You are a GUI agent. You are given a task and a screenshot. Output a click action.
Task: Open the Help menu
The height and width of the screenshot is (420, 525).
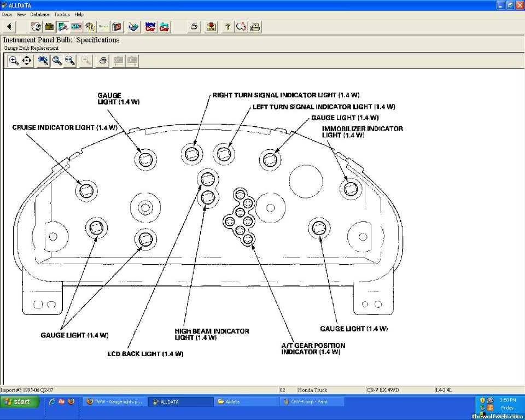point(79,14)
